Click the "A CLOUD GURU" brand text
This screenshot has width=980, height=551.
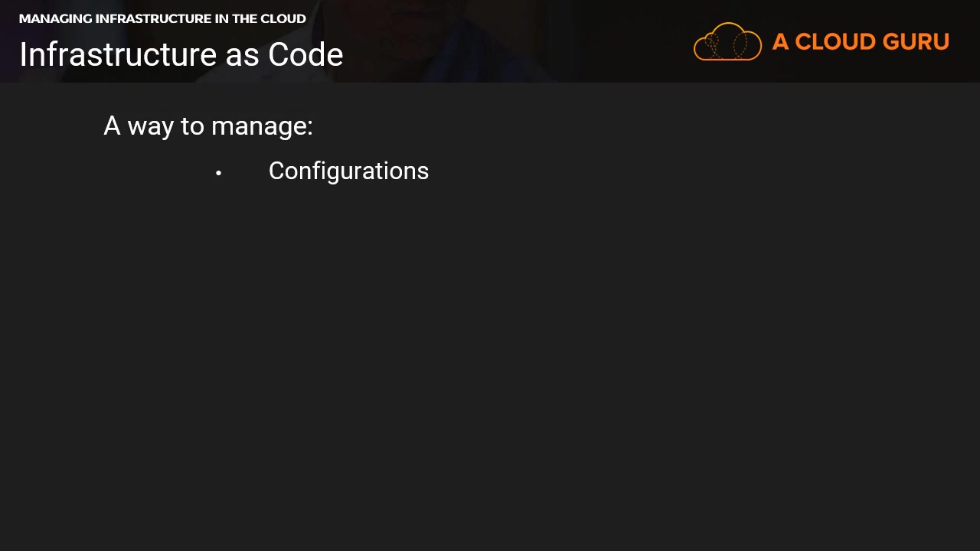[861, 42]
